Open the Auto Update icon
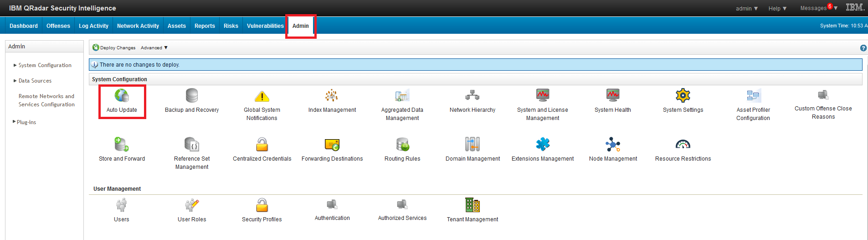 (x=122, y=96)
